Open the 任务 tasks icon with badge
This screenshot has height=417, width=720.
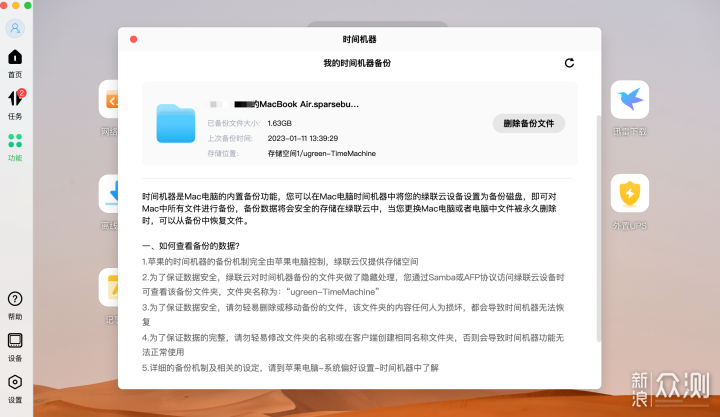tap(16, 98)
